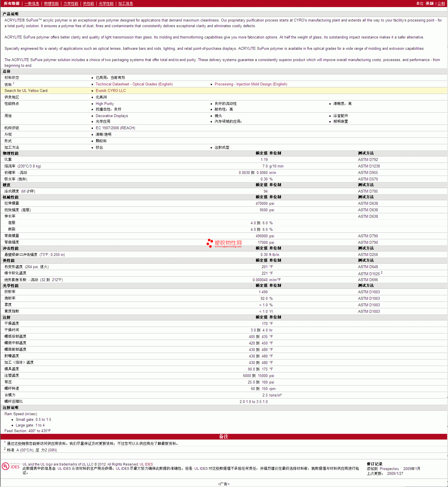This screenshot has height=487, width=448.
Task: Select the 所有数据 tab
Action: tap(12, 3)
